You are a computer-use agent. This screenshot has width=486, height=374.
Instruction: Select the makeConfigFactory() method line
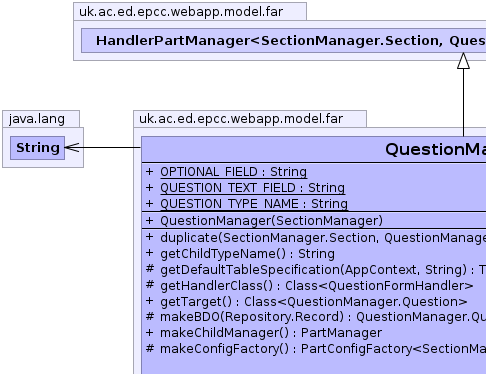tap(323, 349)
